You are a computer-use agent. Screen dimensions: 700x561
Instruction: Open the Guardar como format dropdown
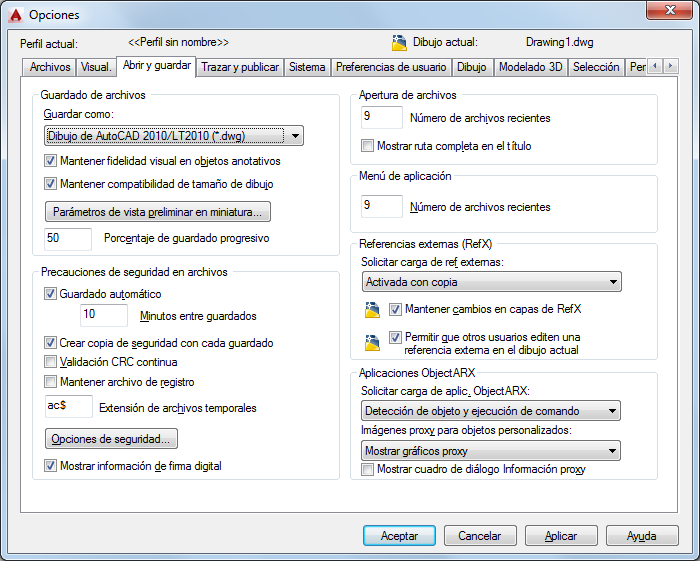click(174, 136)
